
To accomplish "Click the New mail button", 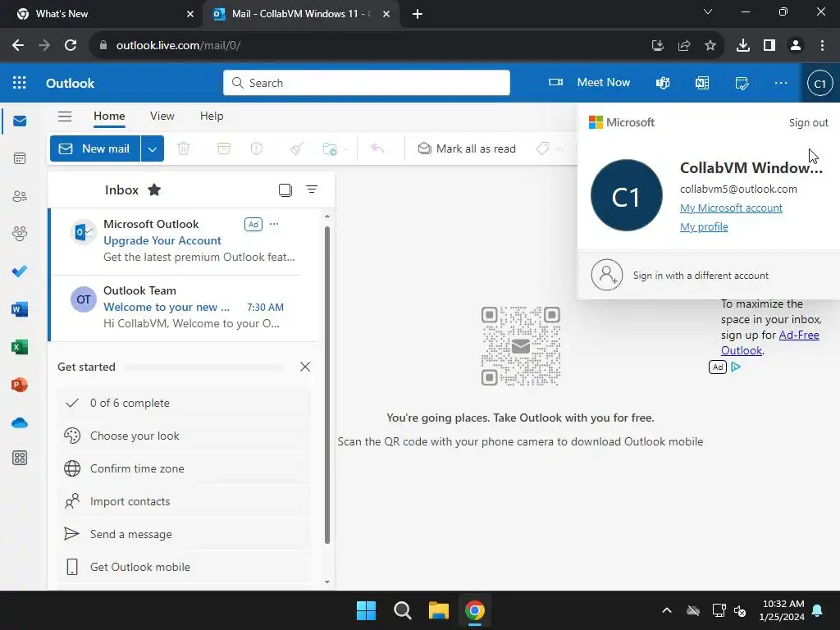I will coord(95,149).
